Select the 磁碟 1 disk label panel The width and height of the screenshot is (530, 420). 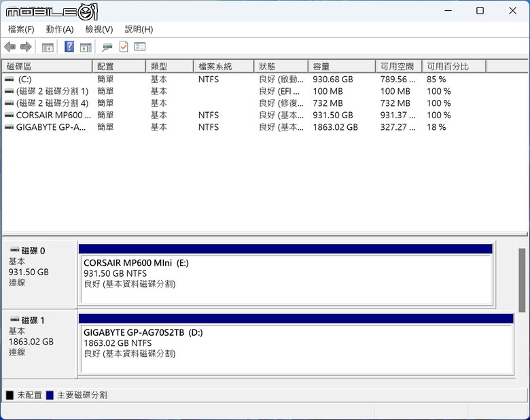39,344
